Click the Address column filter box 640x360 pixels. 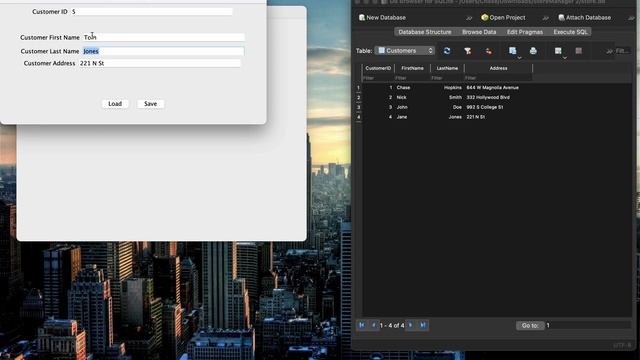(x=498, y=78)
